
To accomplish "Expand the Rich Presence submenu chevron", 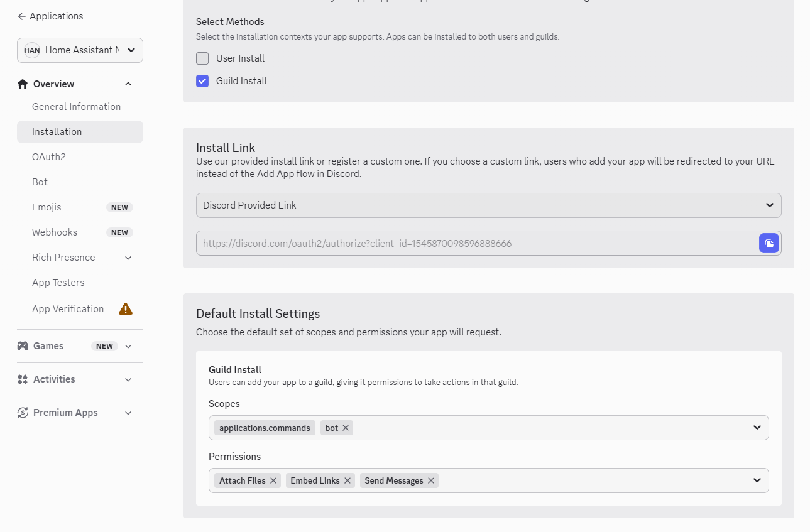I will pyautogui.click(x=128, y=258).
